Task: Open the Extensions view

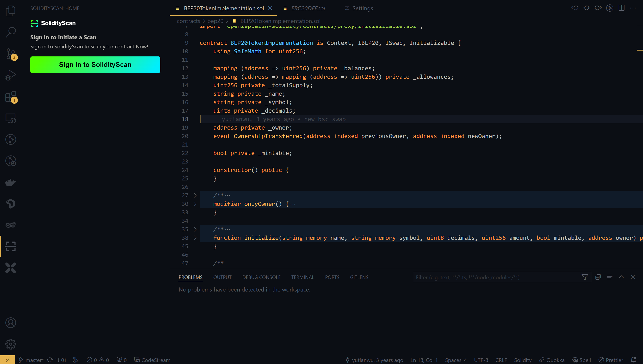Action: coord(11,97)
